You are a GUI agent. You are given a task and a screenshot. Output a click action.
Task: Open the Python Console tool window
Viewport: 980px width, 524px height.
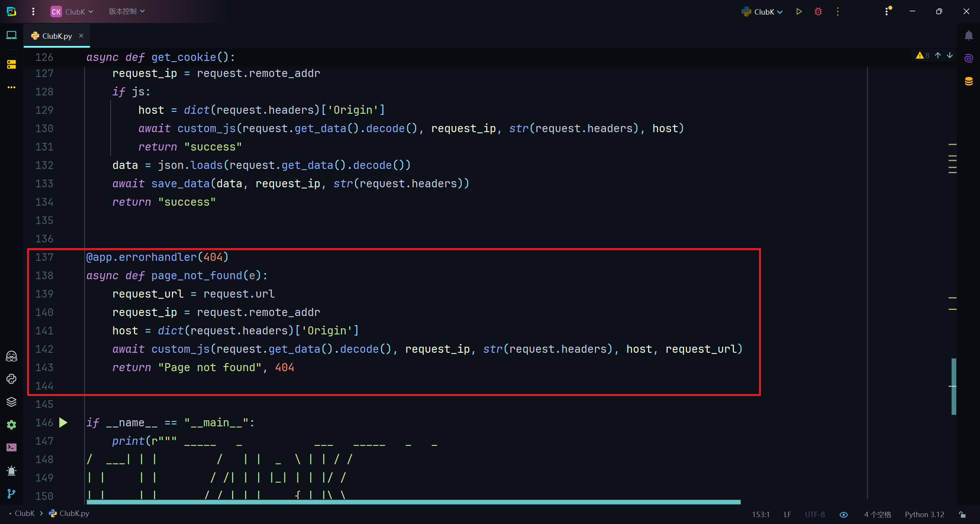[x=11, y=379]
